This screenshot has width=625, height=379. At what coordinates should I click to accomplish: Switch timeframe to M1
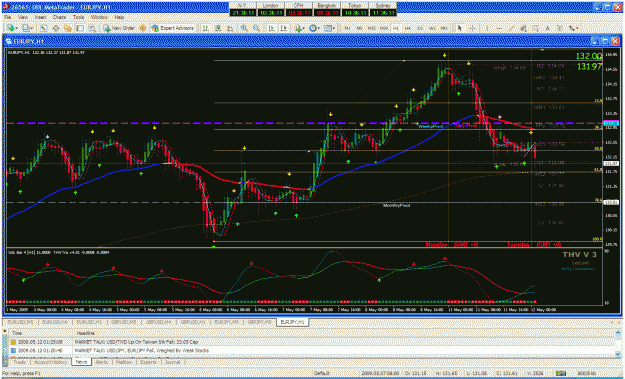(x=348, y=28)
